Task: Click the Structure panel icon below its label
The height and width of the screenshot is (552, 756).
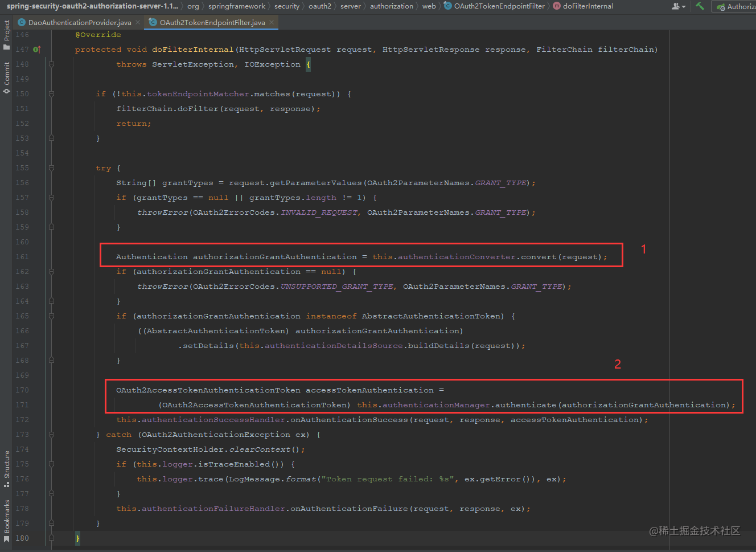Action: (6, 484)
